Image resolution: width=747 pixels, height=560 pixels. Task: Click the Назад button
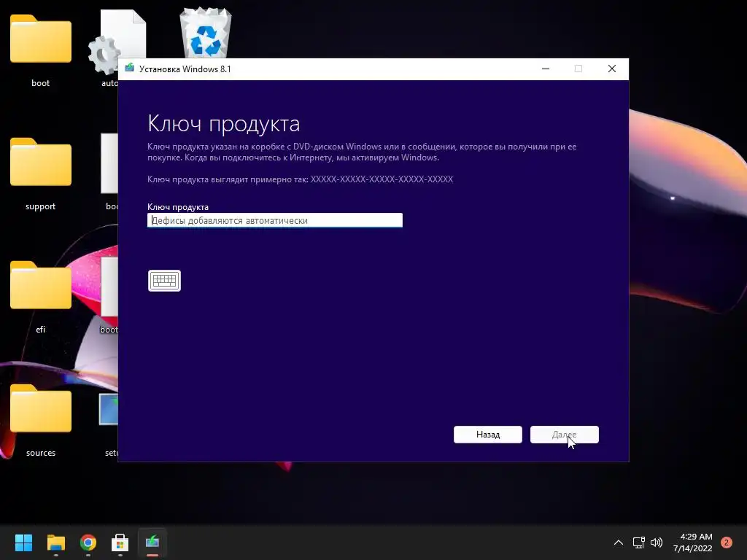click(x=488, y=435)
